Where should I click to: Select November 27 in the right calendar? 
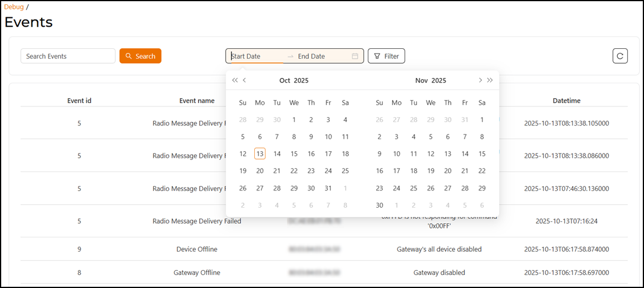[448, 188]
